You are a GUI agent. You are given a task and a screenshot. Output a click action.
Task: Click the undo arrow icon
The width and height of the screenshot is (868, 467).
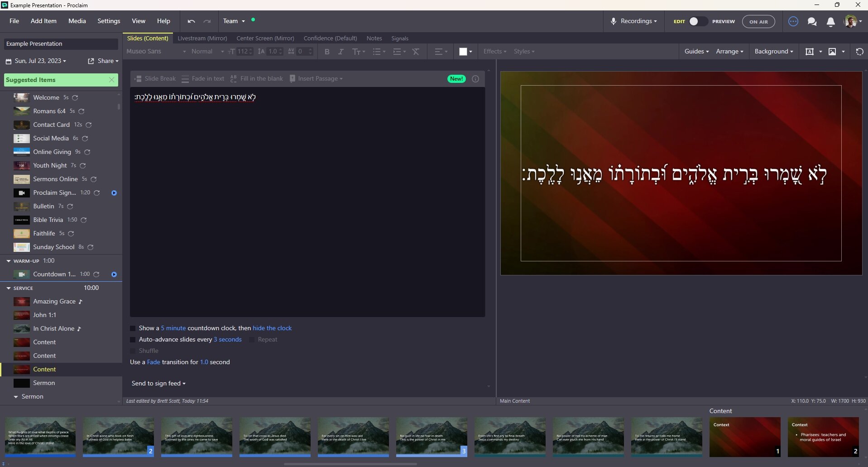191,21
